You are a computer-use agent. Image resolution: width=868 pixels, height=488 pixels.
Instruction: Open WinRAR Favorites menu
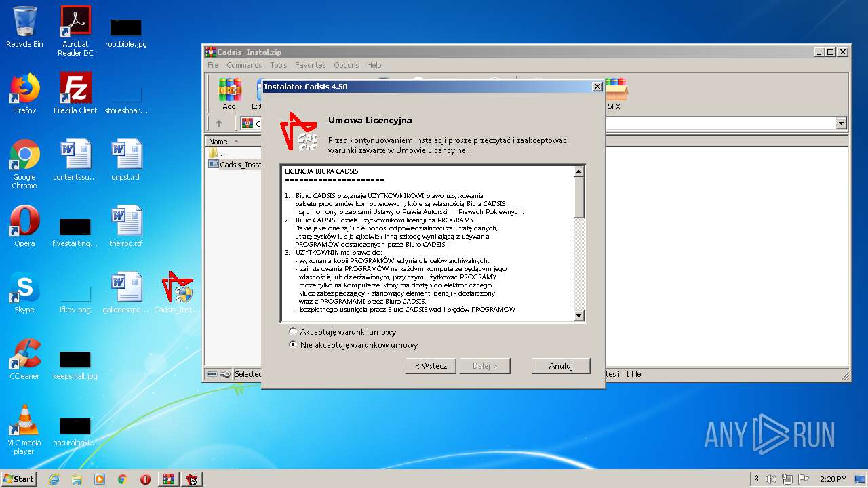tap(310, 65)
